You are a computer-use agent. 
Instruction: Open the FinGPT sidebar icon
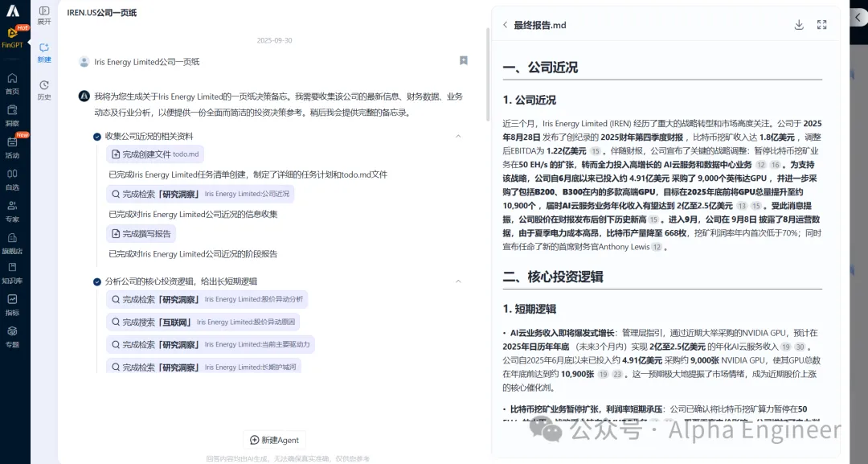pyautogui.click(x=13, y=34)
